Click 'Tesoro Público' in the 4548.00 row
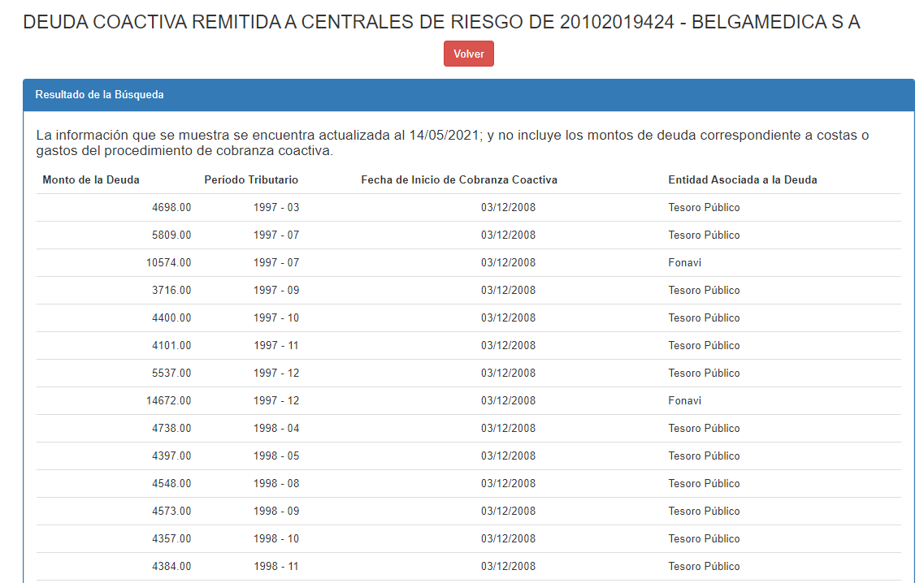This screenshot has height=583, width=924. coord(705,484)
